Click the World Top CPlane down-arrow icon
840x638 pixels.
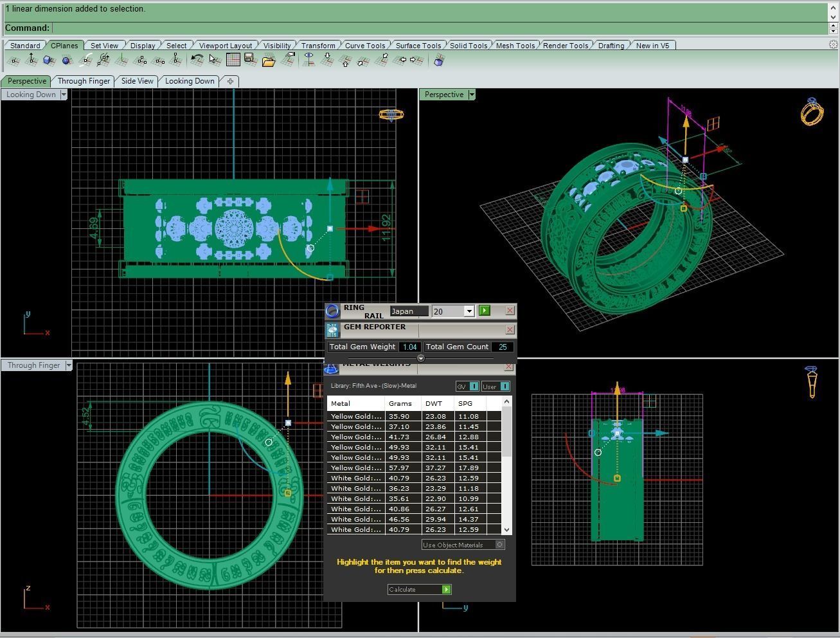click(328, 60)
